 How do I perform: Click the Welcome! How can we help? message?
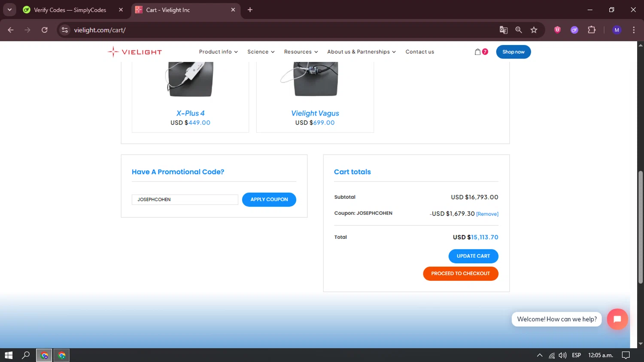(x=557, y=319)
